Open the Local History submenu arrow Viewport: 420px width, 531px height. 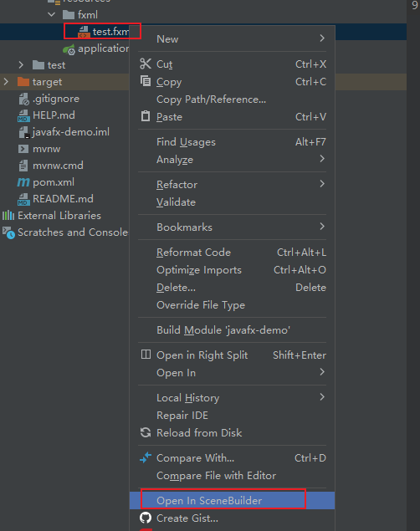pos(322,397)
